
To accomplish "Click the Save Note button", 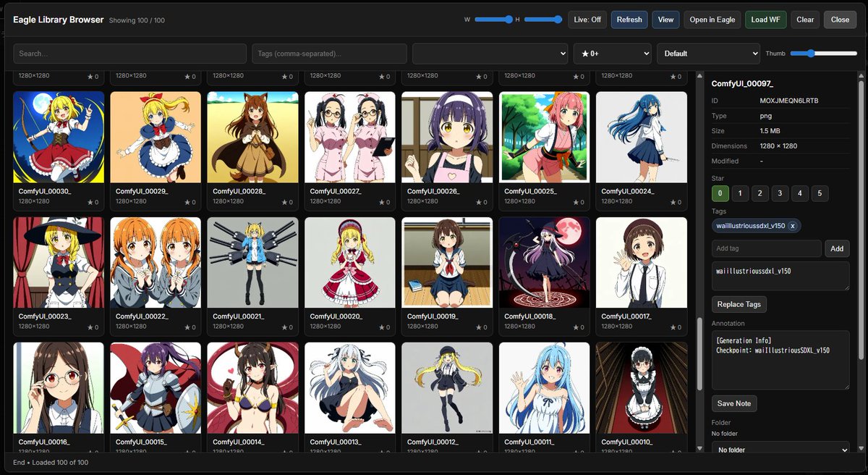I will pyautogui.click(x=734, y=403).
